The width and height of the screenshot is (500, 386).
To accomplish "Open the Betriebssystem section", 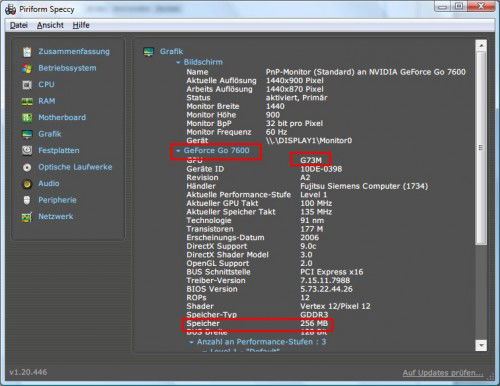I will tap(67, 68).
